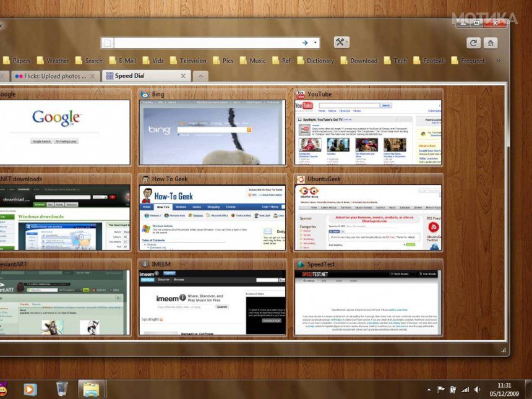
Task: Click the IMEEM info favicon
Action: coord(145,264)
